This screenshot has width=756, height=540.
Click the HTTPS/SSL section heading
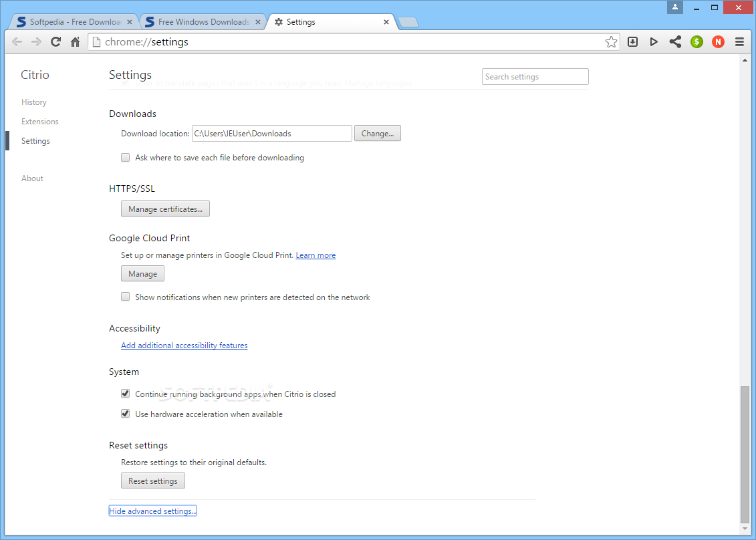pyautogui.click(x=132, y=188)
